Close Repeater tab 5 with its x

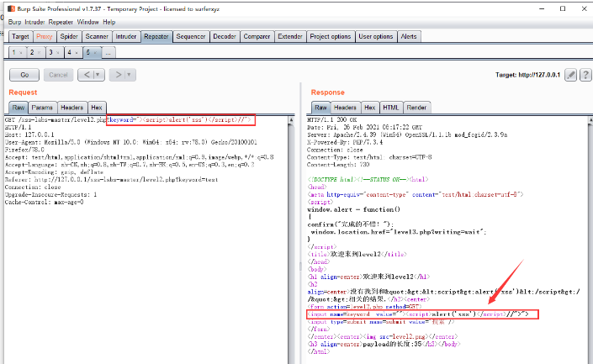tap(95, 52)
